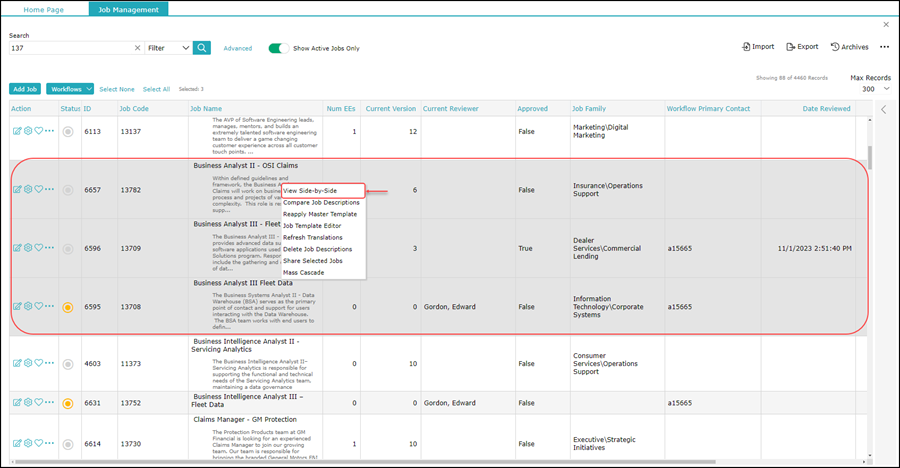This screenshot has height=468, width=900.
Task: Toggle Show Active Jobs Only switch
Action: pos(278,48)
